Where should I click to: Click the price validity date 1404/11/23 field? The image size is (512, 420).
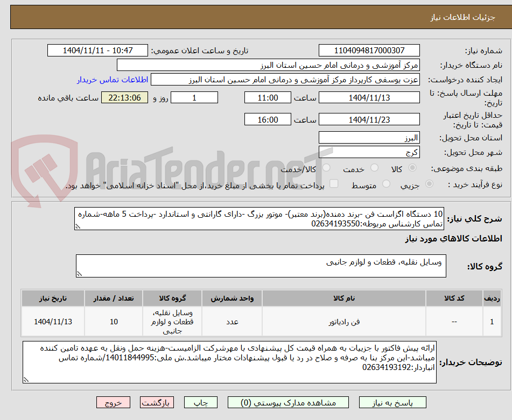pyautogui.click(x=369, y=119)
